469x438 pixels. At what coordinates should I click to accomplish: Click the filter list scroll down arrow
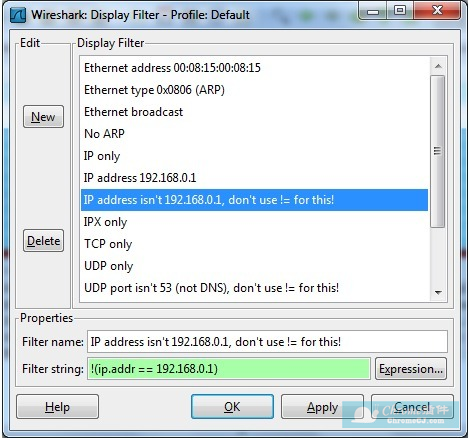[438, 293]
